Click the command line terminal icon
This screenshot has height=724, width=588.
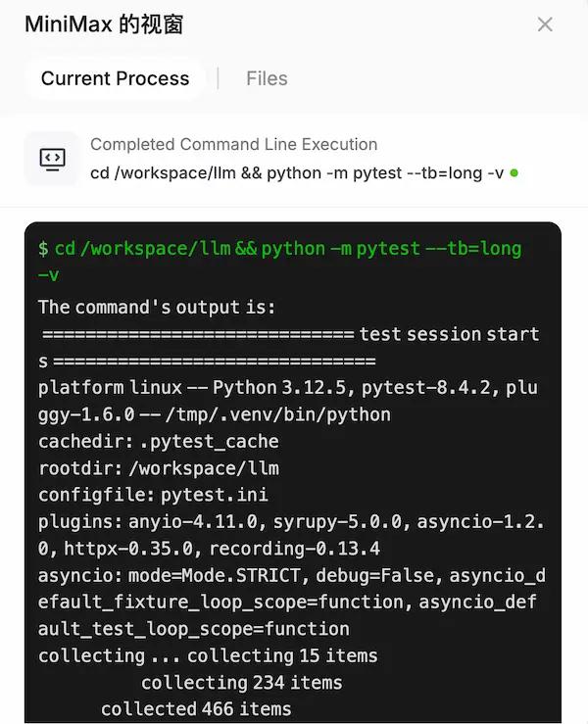[x=51, y=159]
